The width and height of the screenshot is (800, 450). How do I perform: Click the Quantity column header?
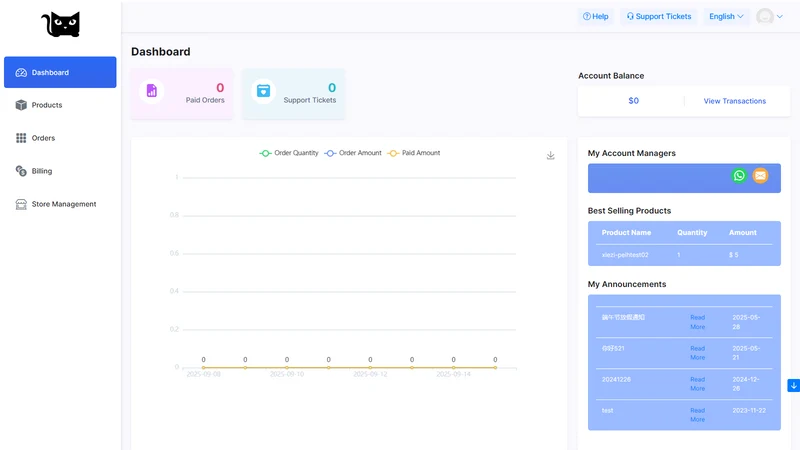(x=692, y=233)
